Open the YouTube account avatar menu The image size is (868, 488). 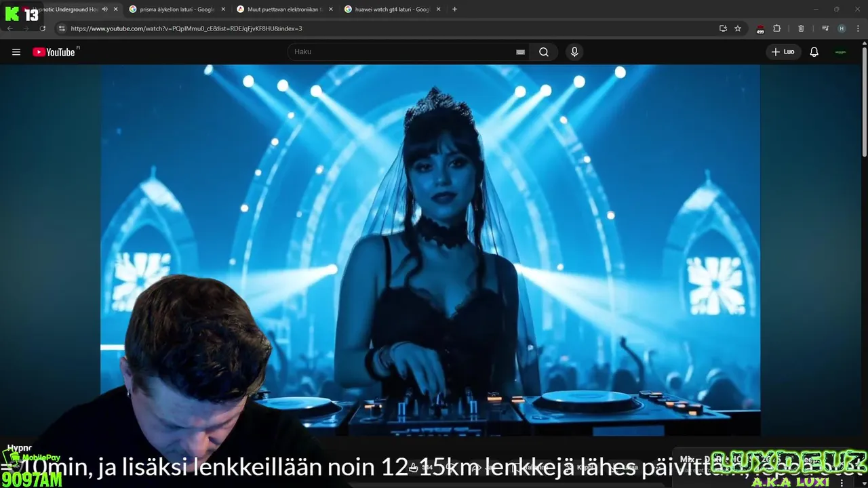(841, 52)
